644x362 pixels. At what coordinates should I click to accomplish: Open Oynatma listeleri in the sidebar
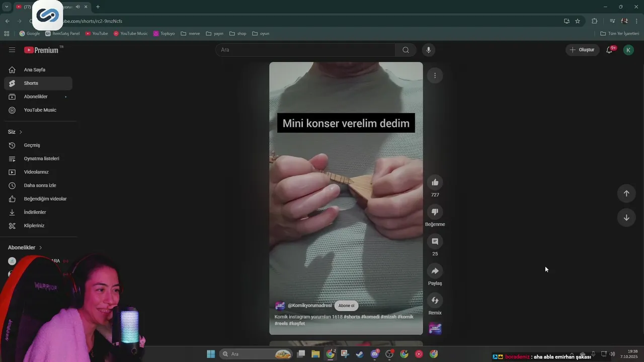point(38,158)
